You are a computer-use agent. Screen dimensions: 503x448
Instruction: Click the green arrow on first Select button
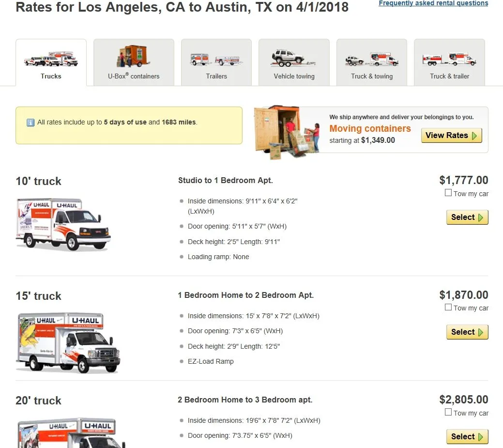pos(480,217)
